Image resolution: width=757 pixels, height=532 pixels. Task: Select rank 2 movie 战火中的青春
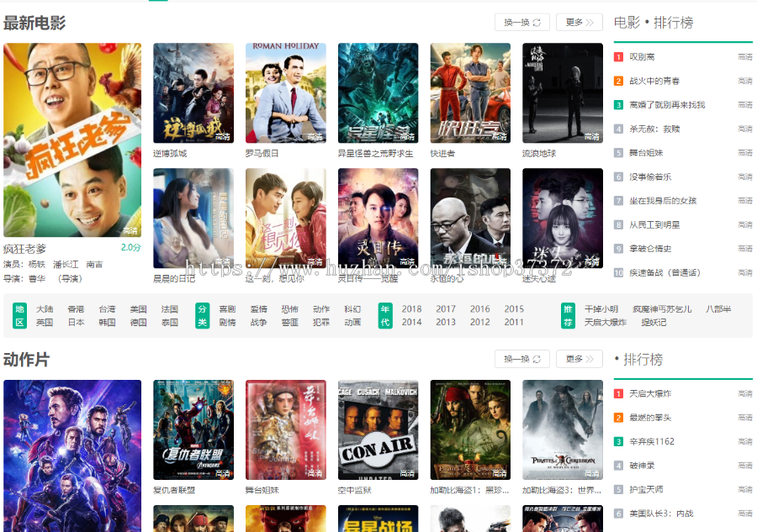[654, 81]
